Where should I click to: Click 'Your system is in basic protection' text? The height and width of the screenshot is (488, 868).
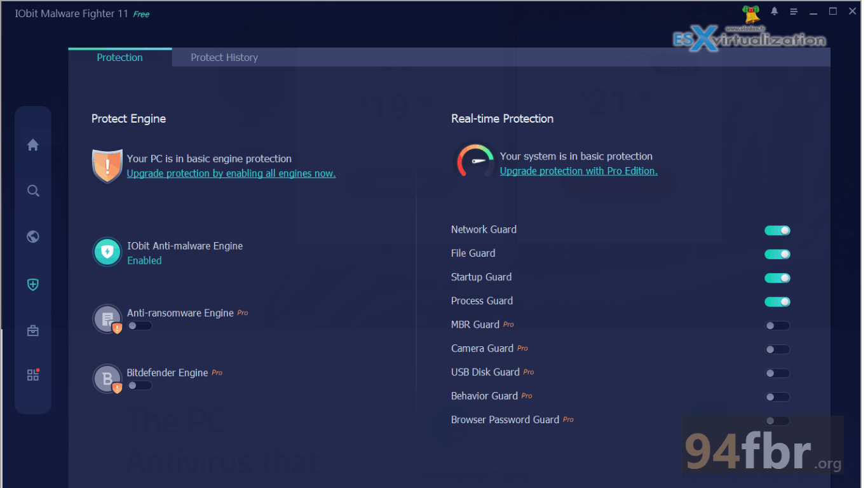point(576,156)
